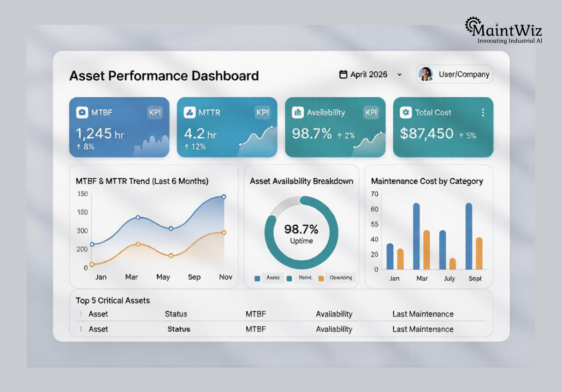
Task: Click the KPI tab on MTTR card
Action: (x=263, y=112)
